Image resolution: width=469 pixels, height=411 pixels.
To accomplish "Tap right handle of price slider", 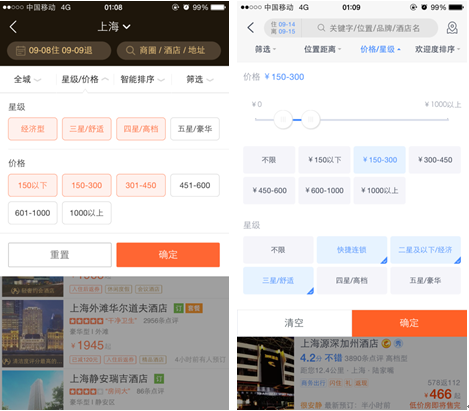I will pos(311,119).
